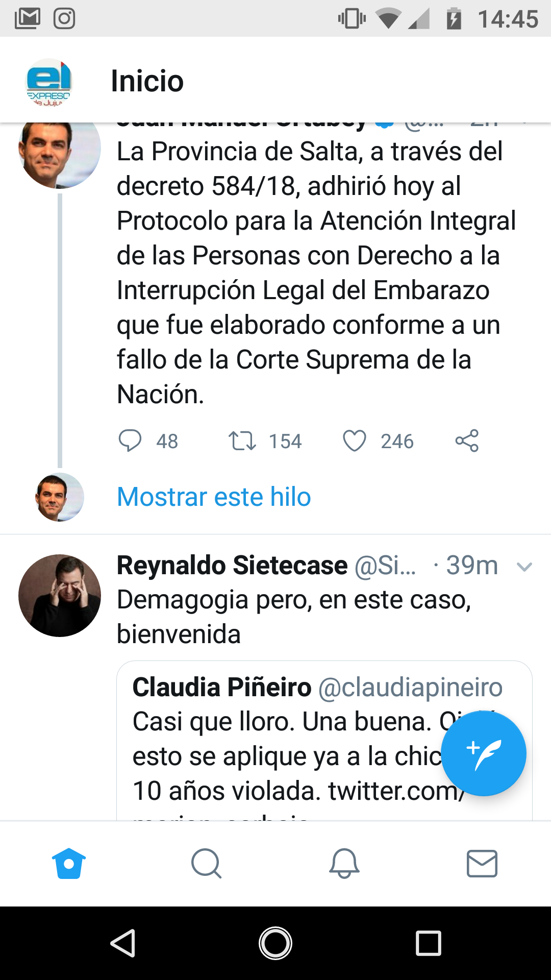Open Reynaldo Sietecase's @ handle
Viewport: 551px width, 980px height.
pos(386,566)
